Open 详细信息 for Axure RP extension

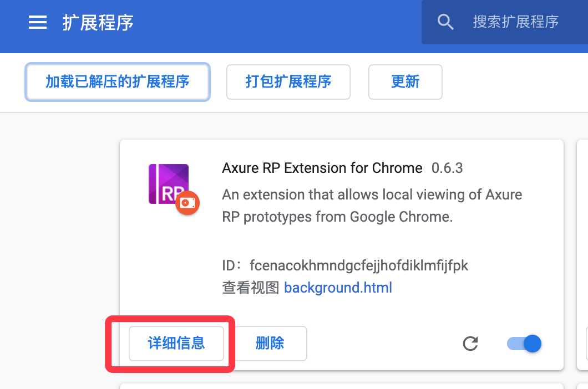[x=176, y=343]
